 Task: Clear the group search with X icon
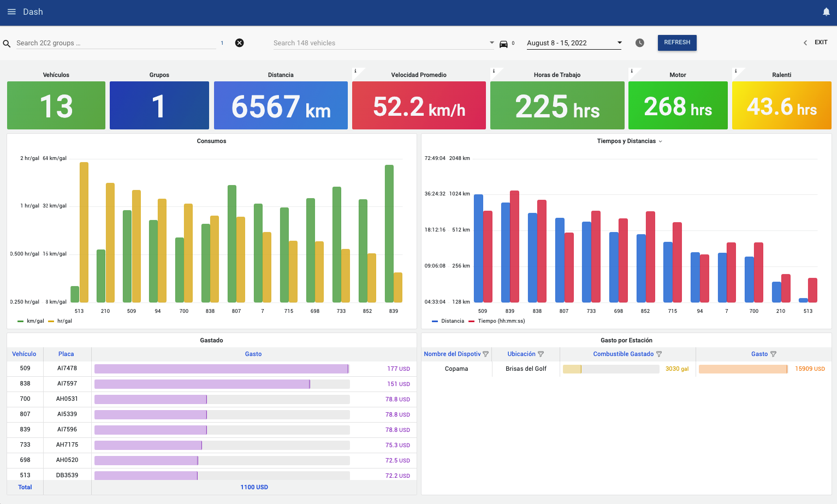pyautogui.click(x=239, y=43)
